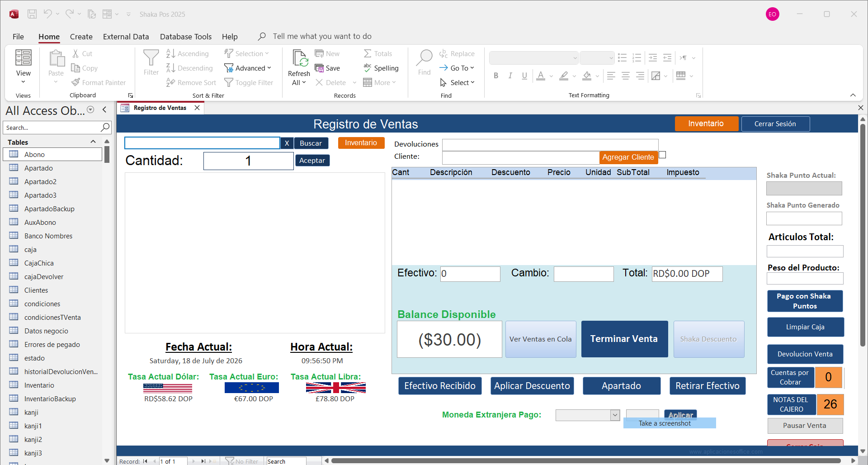Screen dimensions: 868x465
Task: Click the navigation pane search magnifier
Action: pyautogui.click(x=105, y=128)
